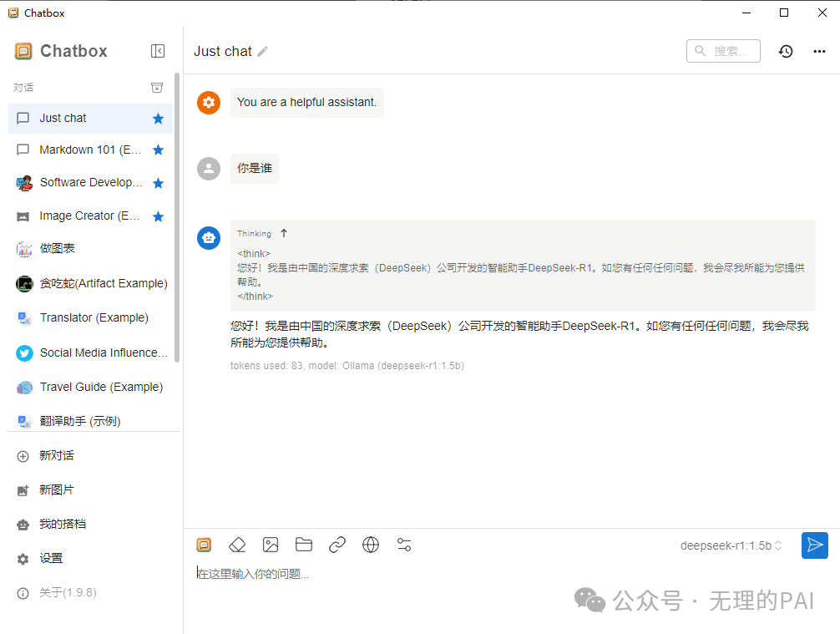Screen dimensions: 840x634
Task: Open 我的搭档 copilots page
Action: [90, 524]
